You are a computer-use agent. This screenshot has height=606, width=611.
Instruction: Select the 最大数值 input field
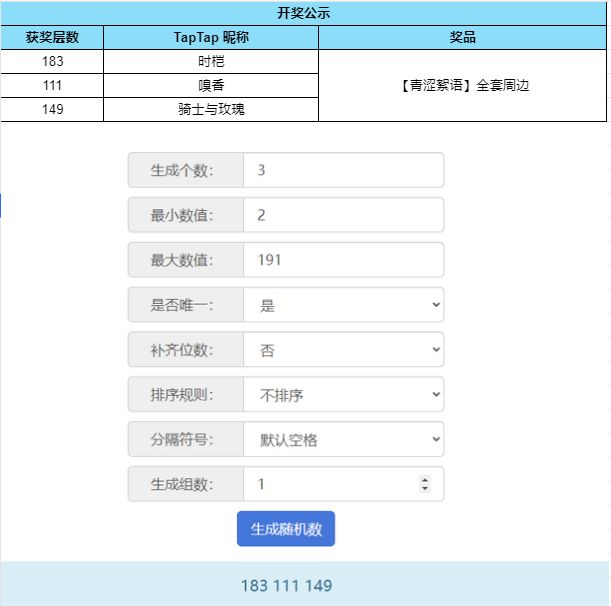click(344, 260)
